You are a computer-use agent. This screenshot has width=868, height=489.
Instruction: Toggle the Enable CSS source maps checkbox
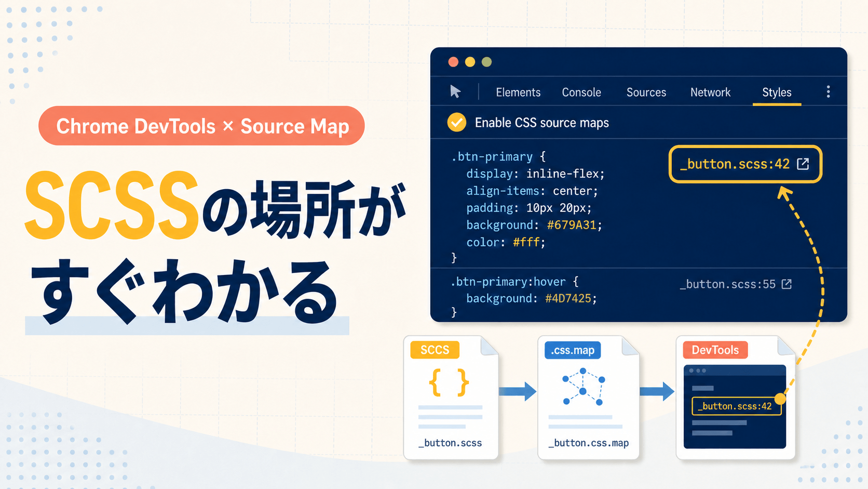point(457,123)
